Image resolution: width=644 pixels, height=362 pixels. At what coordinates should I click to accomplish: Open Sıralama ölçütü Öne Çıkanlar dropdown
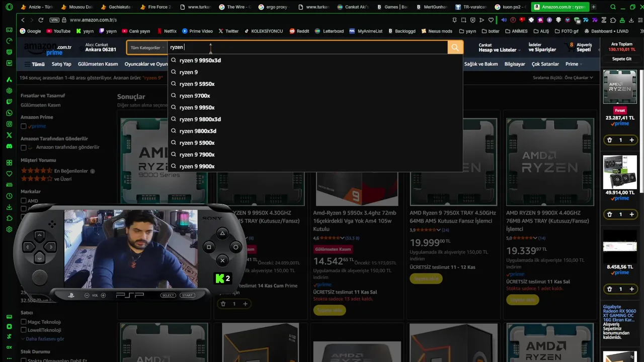pos(563,77)
